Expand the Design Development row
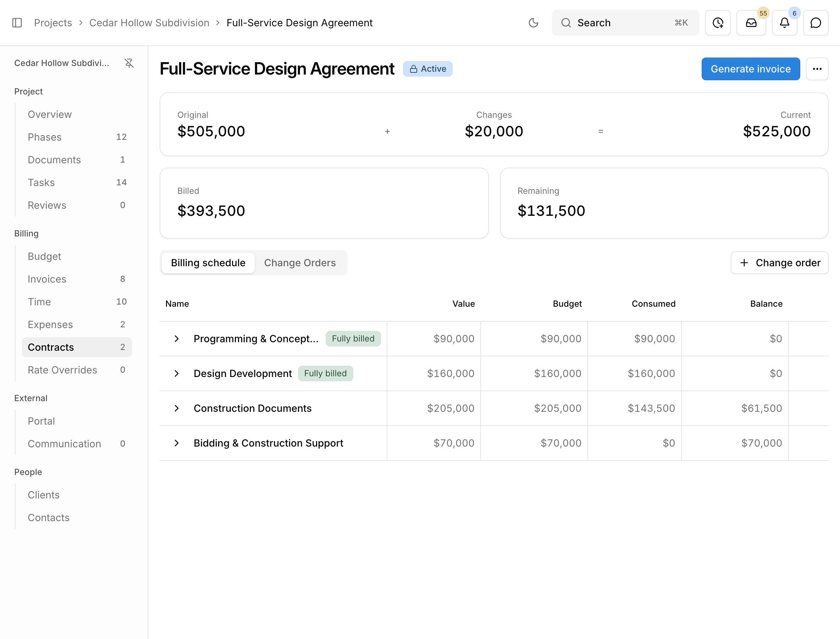The height and width of the screenshot is (639, 840). (x=176, y=373)
